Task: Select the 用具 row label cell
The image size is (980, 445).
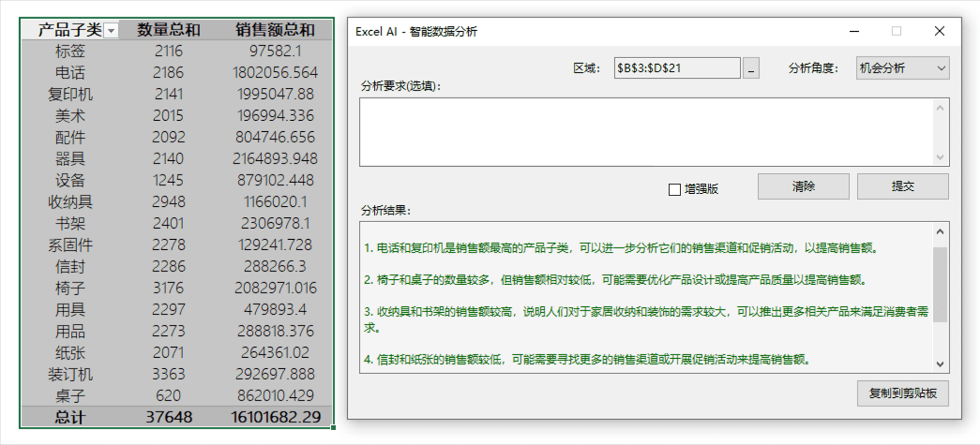Action: (x=70, y=309)
